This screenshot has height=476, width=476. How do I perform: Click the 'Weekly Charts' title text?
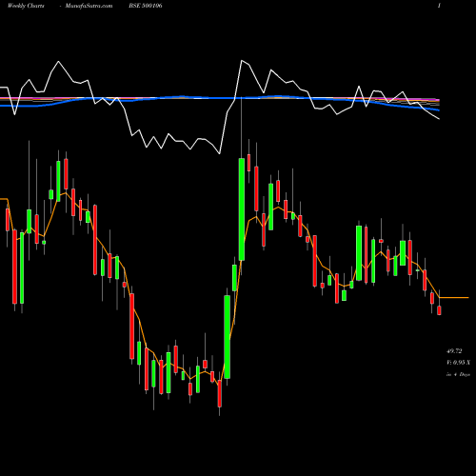tap(26, 6)
